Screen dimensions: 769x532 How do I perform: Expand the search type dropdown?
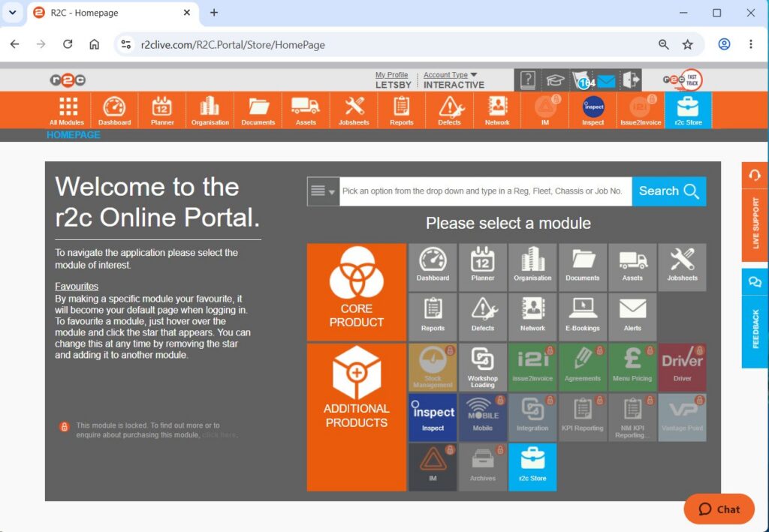coord(323,191)
